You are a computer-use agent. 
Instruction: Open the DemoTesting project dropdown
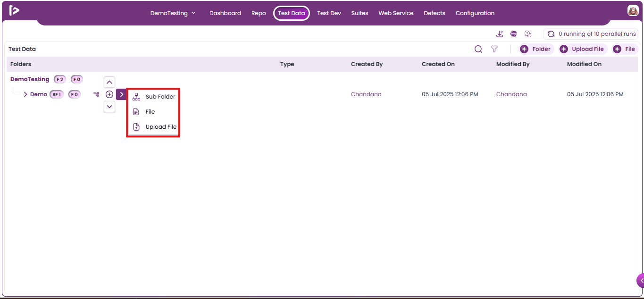point(173,13)
